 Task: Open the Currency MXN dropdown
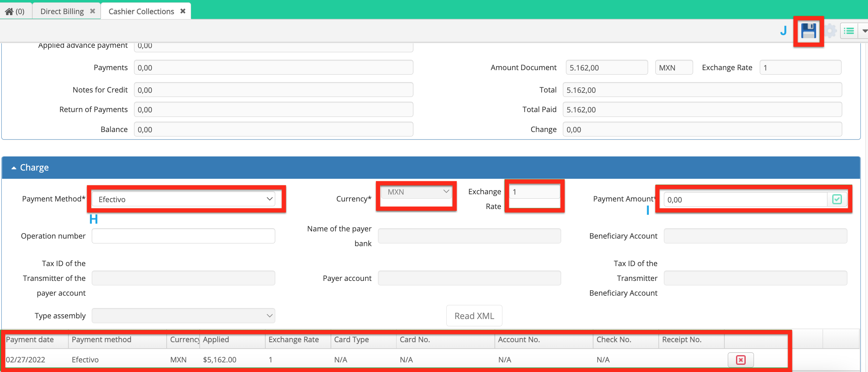[416, 192]
